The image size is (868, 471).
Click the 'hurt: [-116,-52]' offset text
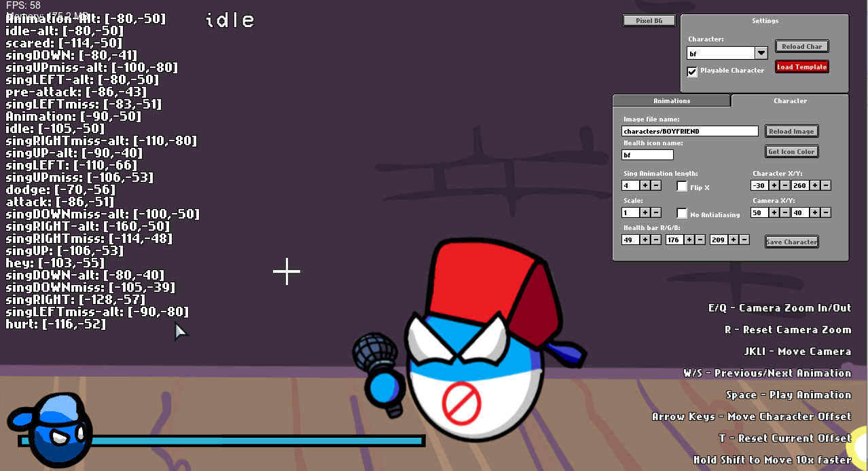pyautogui.click(x=56, y=324)
